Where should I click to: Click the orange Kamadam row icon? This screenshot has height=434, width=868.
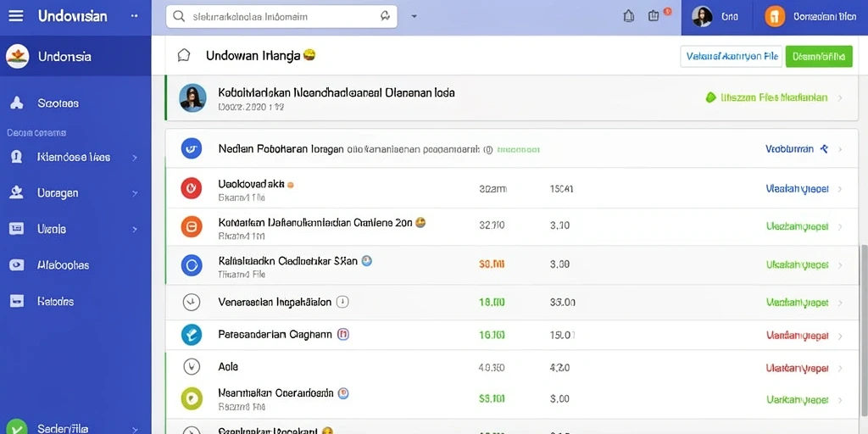[192, 226]
